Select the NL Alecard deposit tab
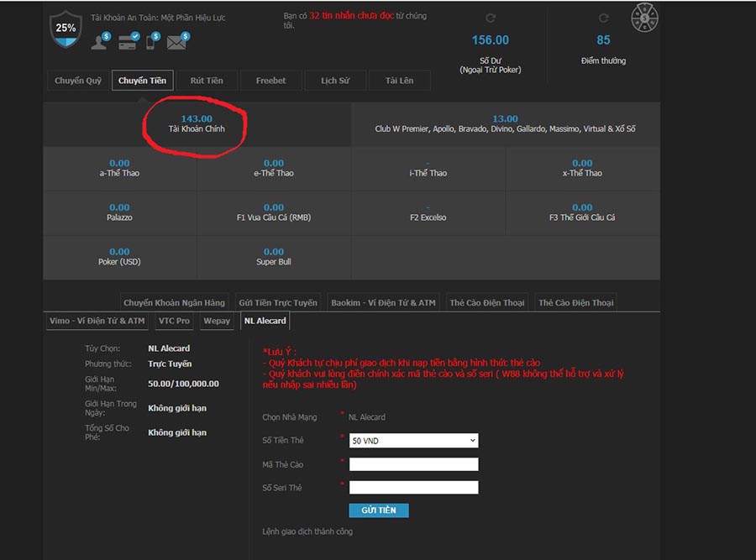This screenshot has width=756, height=560. pos(265,321)
